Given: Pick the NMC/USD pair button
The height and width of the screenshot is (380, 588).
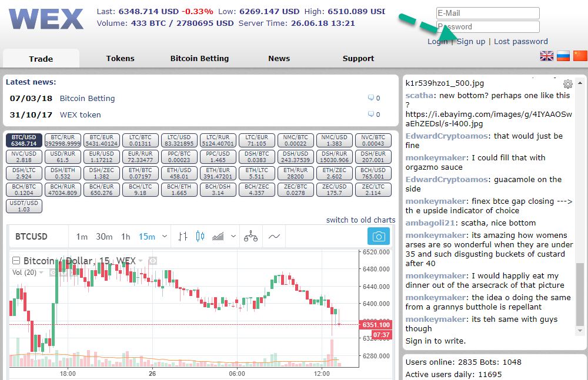Looking at the screenshot, I should (335, 140).
